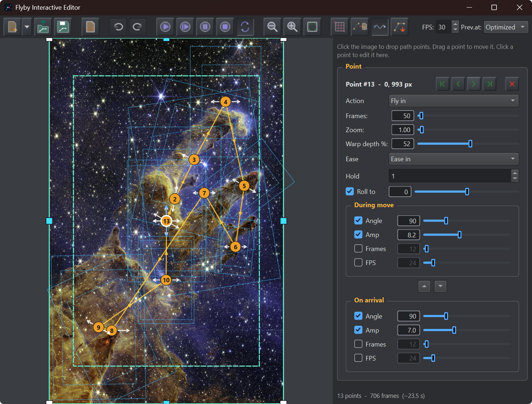Enable Frames under During move
The width and height of the screenshot is (532, 404).
pos(358,249)
